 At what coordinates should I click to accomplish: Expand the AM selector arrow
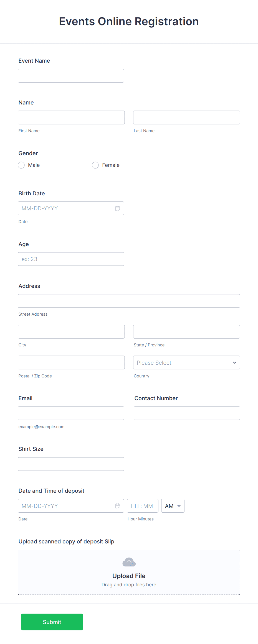(179, 506)
